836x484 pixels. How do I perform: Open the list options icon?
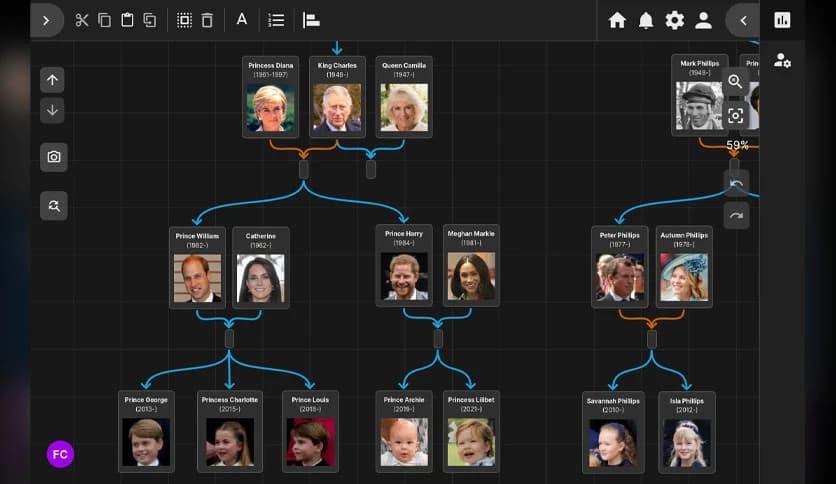pos(277,20)
